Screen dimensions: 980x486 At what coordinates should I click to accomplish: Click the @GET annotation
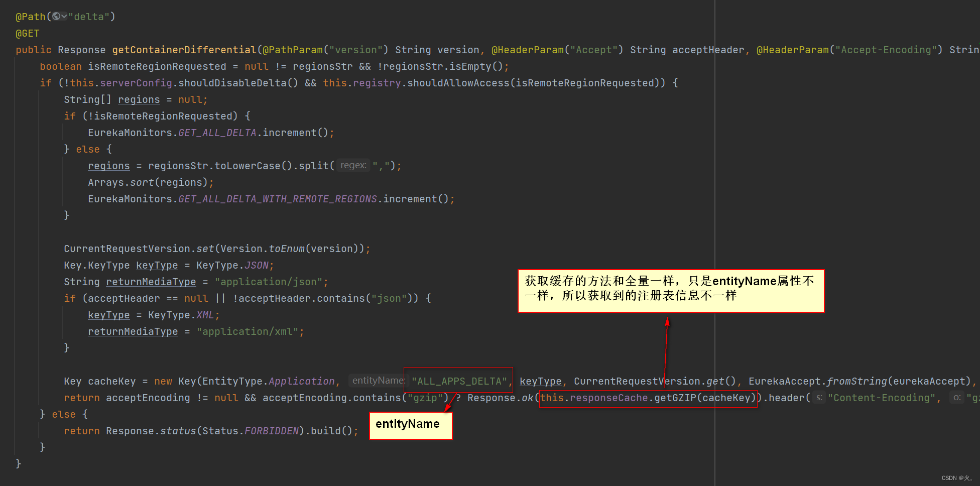(28, 33)
